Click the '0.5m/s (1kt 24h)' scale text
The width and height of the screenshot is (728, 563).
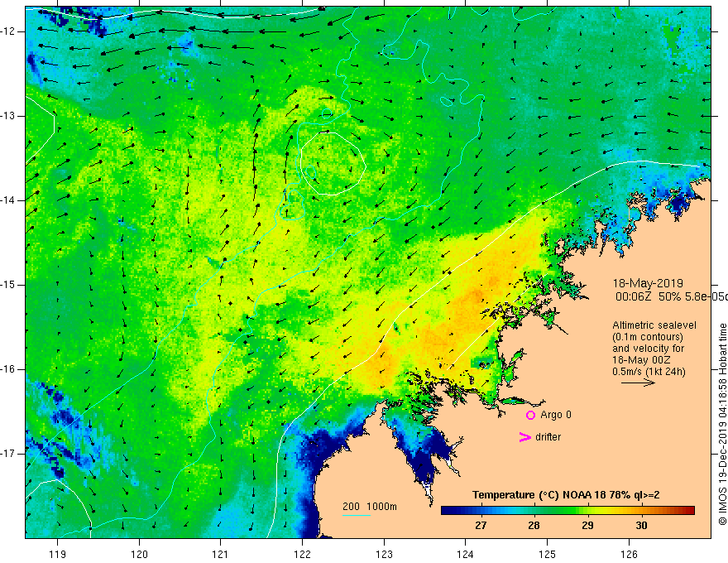click(649, 372)
